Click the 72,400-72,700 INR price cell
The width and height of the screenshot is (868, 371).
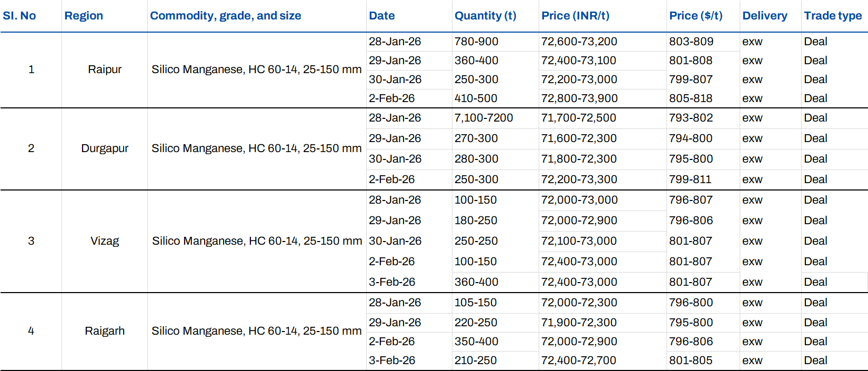[579, 360]
